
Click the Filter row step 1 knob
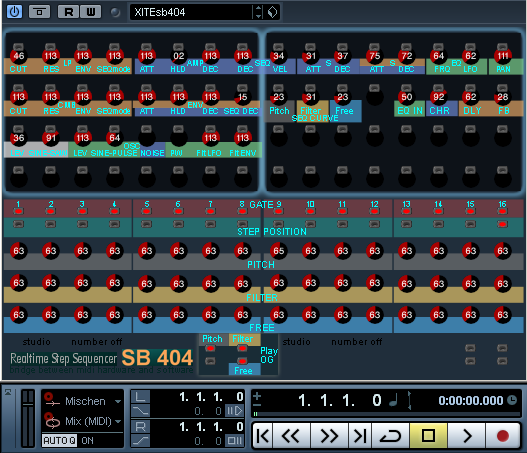click(x=18, y=283)
